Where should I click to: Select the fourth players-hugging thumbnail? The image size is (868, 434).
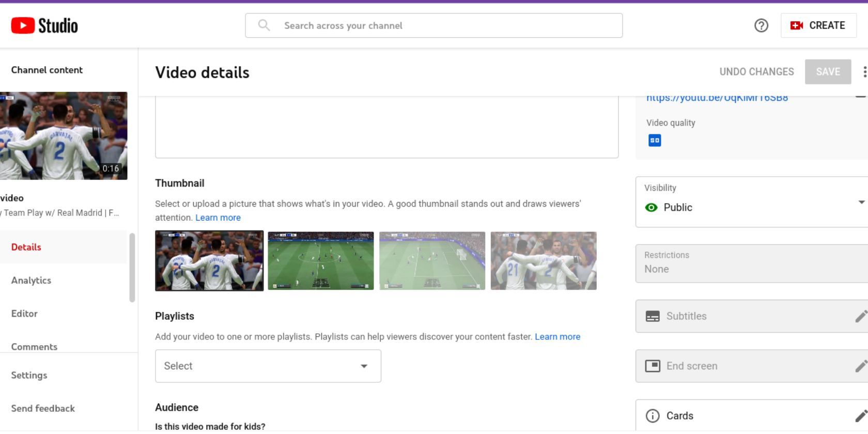pos(544,261)
